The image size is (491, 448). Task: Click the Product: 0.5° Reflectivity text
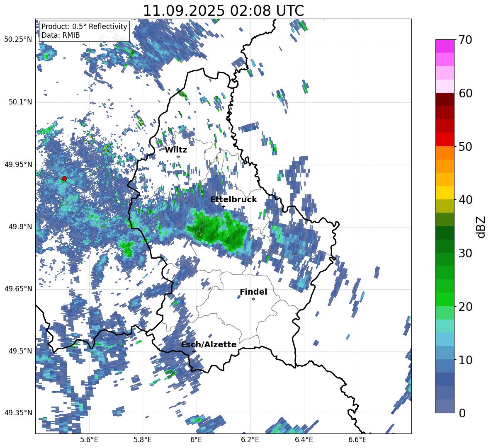[x=84, y=26]
